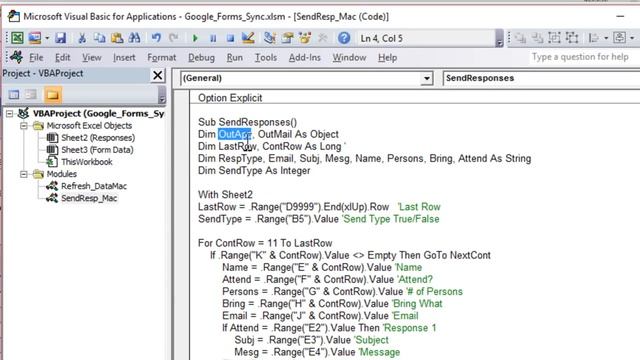Image resolution: width=640 pixels, height=360 pixels.
Task: Open the Run menu
Action: click(235, 58)
